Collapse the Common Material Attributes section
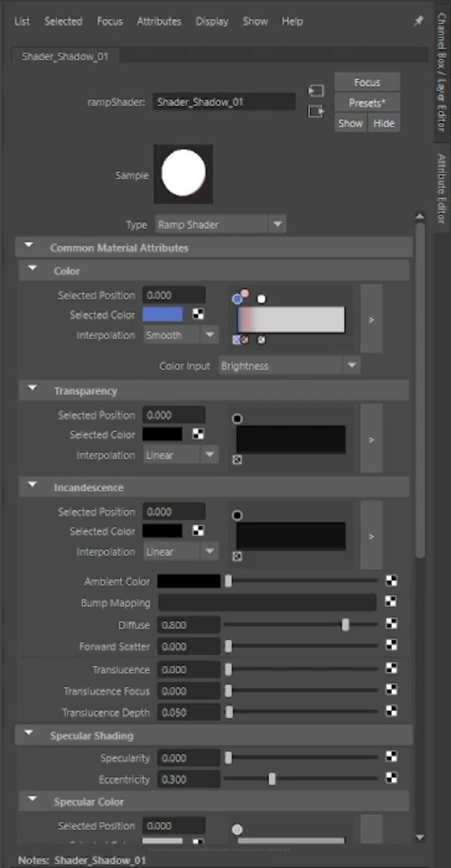451x868 pixels. (28, 247)
